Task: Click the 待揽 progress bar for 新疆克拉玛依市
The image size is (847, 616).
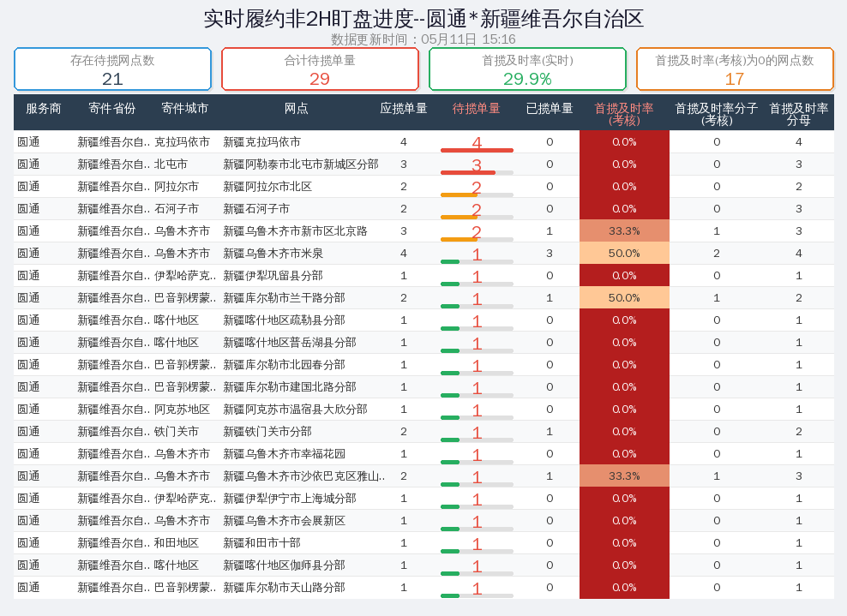Action: coord(477,150)
